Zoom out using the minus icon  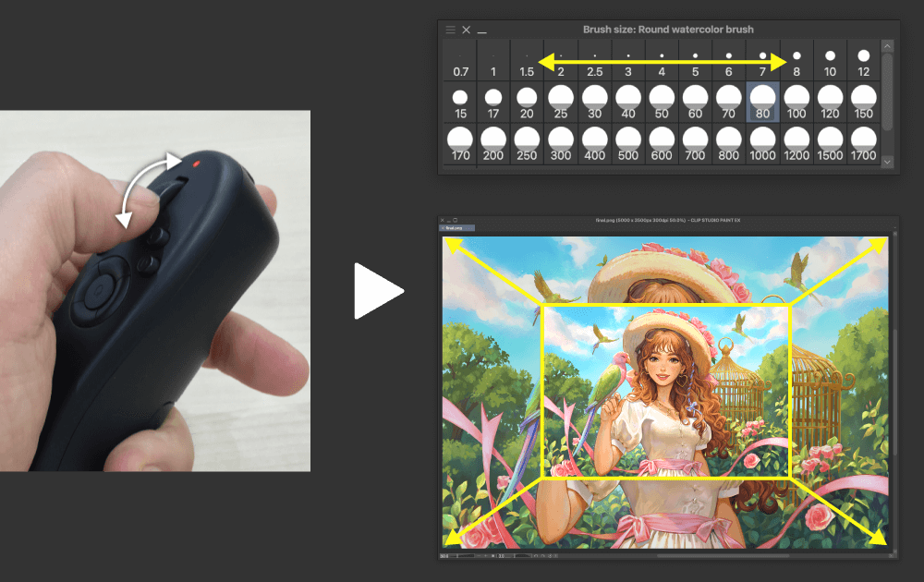coord(479,557)
